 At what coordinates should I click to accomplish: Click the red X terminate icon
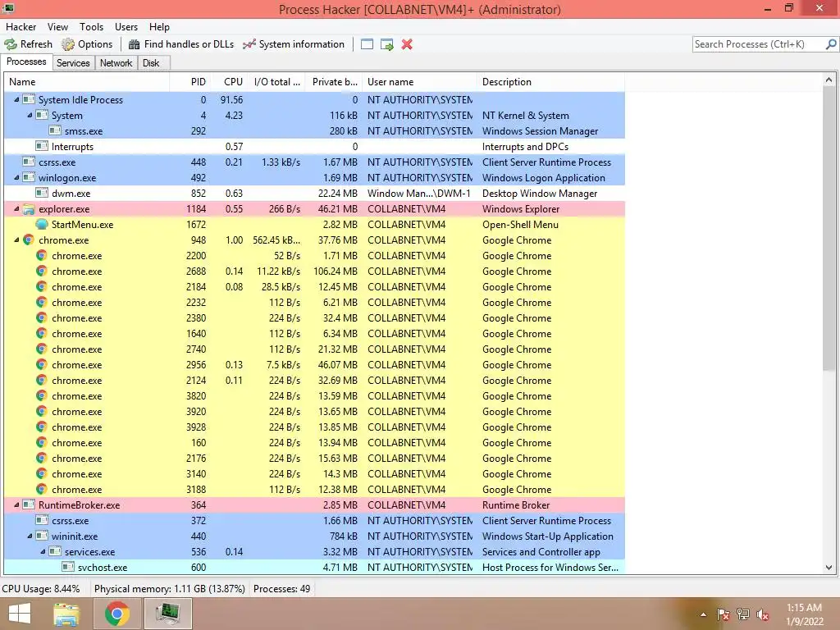pos(407,44)
